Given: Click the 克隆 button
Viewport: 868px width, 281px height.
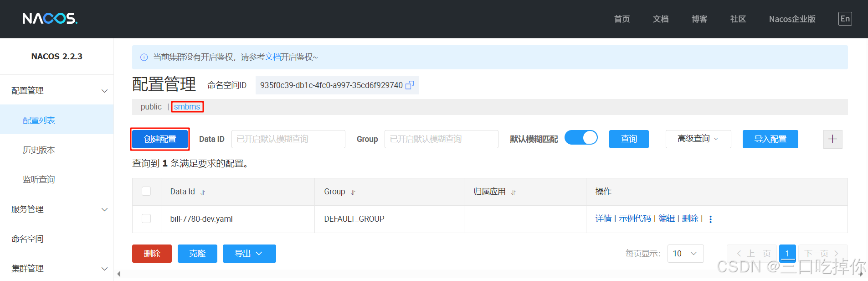Looking at the screenshot, I should [197, 254].
